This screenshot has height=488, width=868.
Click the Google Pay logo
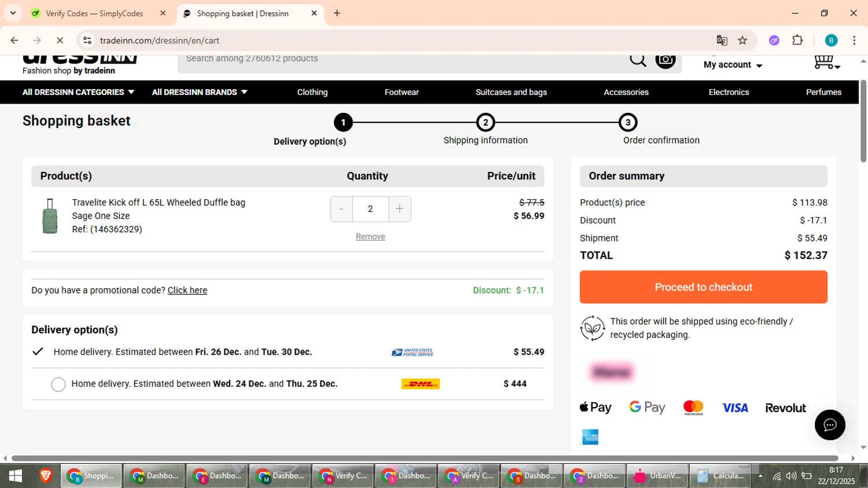647,408
